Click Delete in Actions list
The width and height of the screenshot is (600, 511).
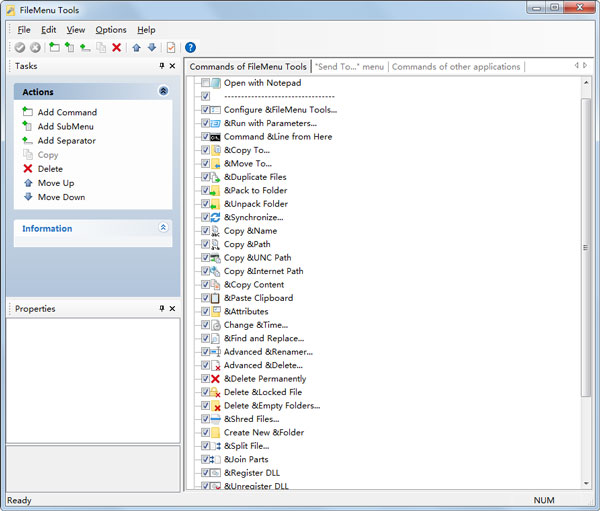43,169
